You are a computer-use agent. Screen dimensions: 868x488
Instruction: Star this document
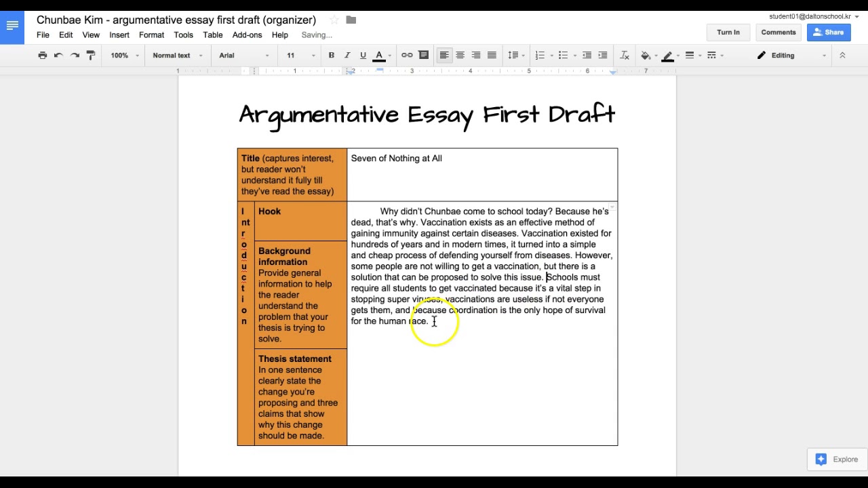[x=334, y=20]
